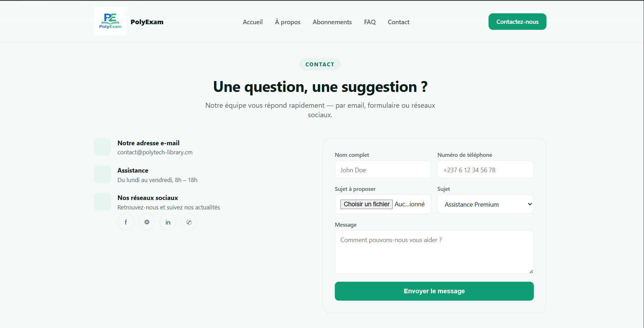Click the text 'Du lundi au vendredi, 8h – 18h'
The width and height of the screenshot is (644, 328).
pos(157,180)
